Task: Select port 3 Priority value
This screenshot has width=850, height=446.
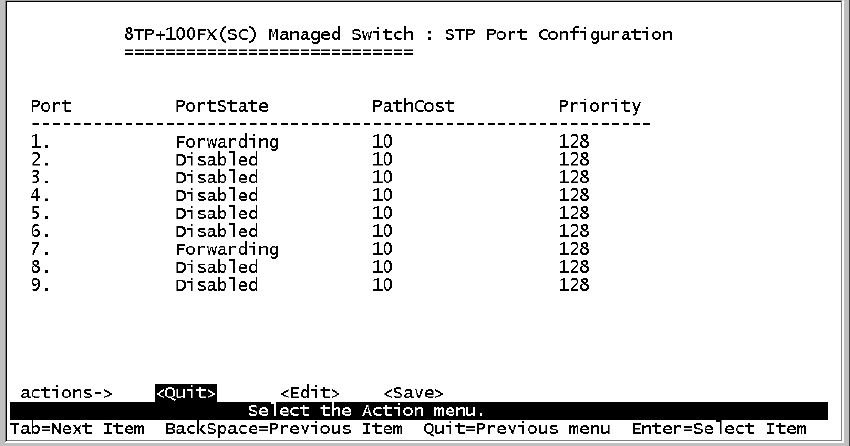Action: [574, 178]
